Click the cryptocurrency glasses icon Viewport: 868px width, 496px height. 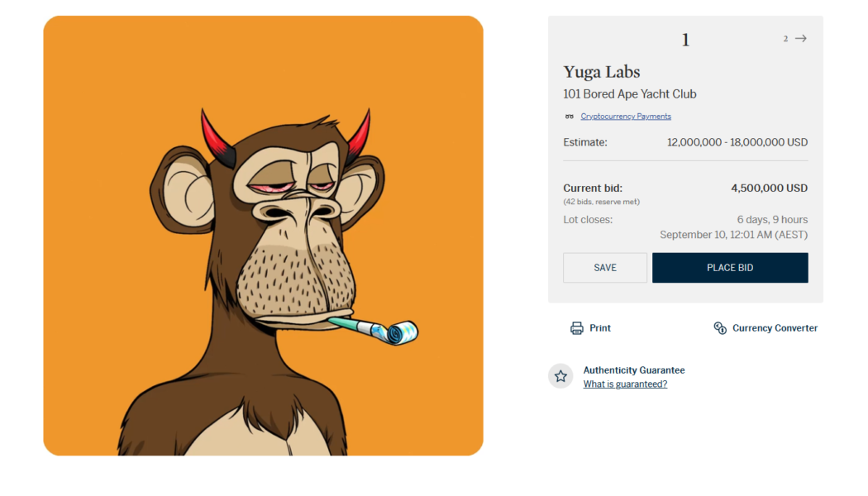pyautogui.click(x=569, y=117)
